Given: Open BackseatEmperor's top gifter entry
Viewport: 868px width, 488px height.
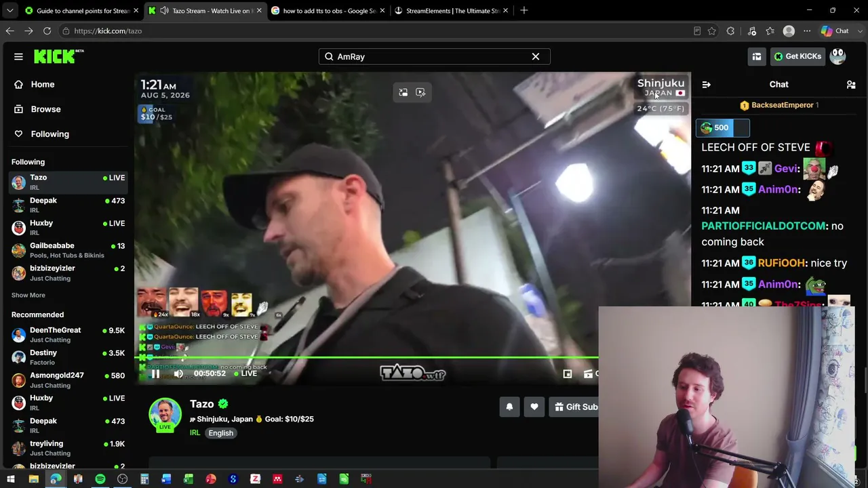Looking at the screenshot, I should [780, 105].
